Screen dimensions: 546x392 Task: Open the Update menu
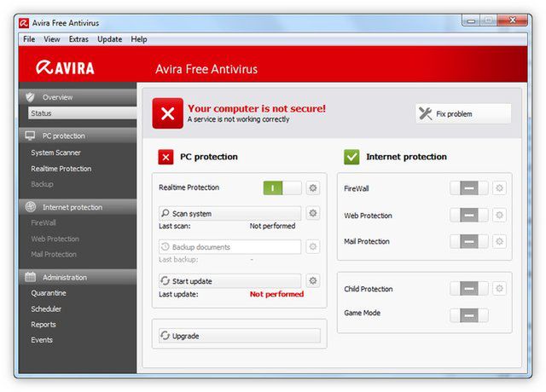[x=110, y=39]
